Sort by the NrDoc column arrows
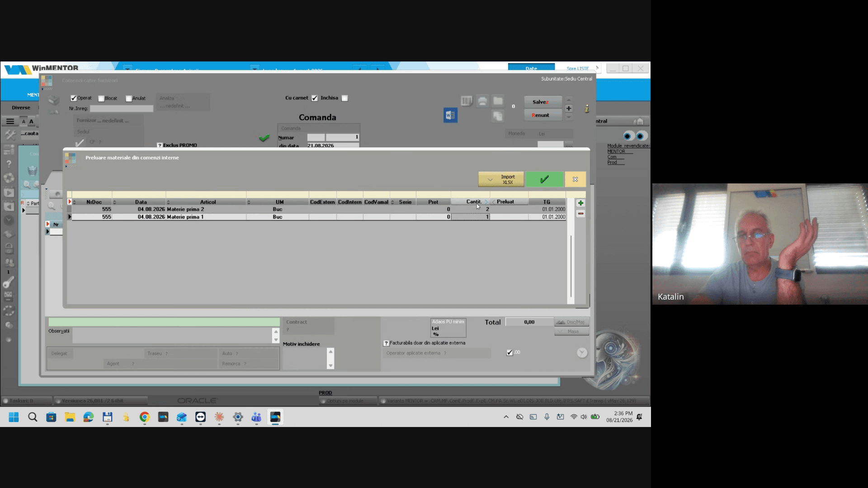 pos(74,202)
